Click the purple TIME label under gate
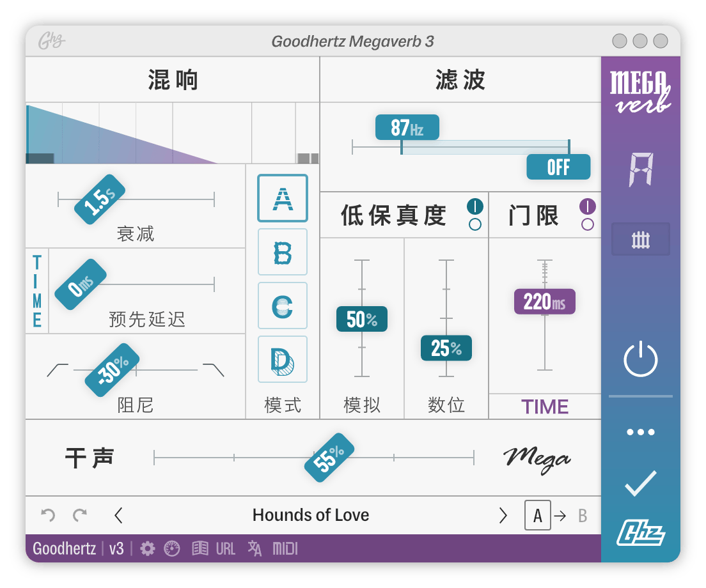Screen dimensions: 706x588 [x=545, y=407]
